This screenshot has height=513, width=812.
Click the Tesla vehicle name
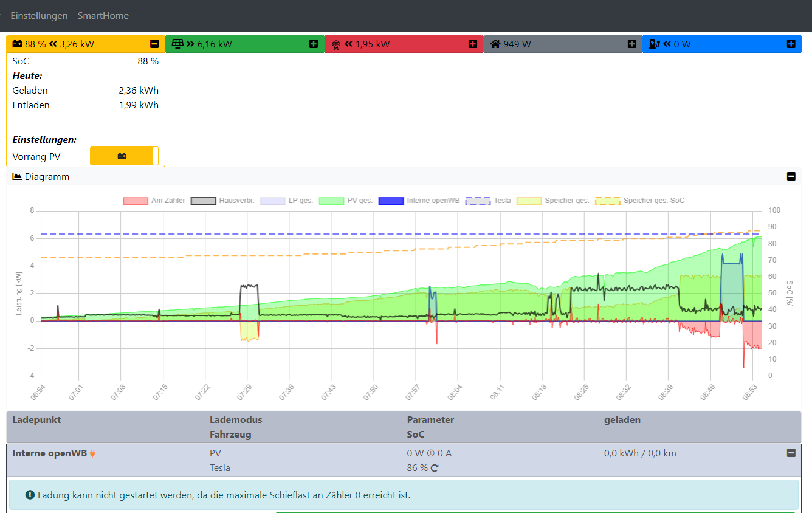[220, 468]
